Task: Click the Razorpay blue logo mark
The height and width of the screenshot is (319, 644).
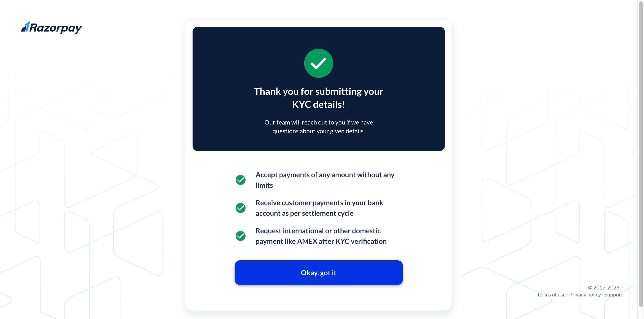Action: [25, 27]
